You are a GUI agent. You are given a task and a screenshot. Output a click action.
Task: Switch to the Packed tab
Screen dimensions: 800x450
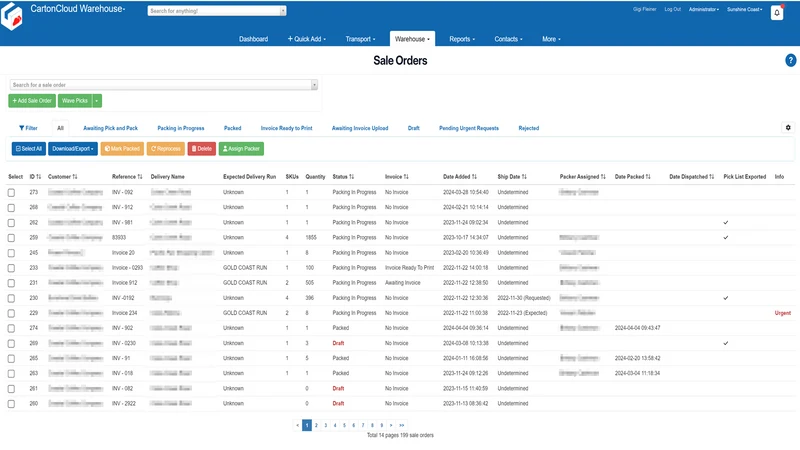click(232, 128)
